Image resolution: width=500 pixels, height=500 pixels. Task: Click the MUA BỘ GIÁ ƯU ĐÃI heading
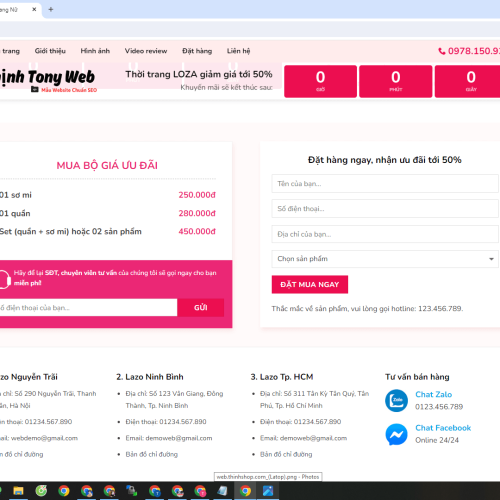coord(107,165)
